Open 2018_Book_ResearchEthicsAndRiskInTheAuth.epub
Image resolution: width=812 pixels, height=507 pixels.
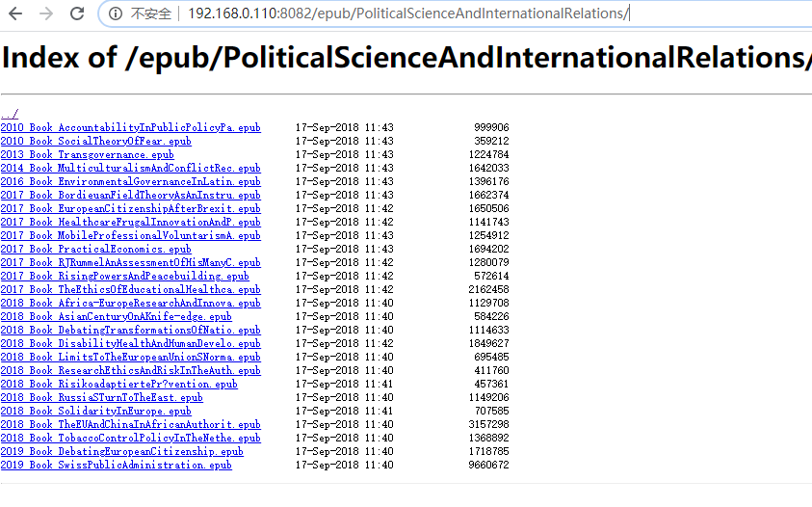coord(130,370)
